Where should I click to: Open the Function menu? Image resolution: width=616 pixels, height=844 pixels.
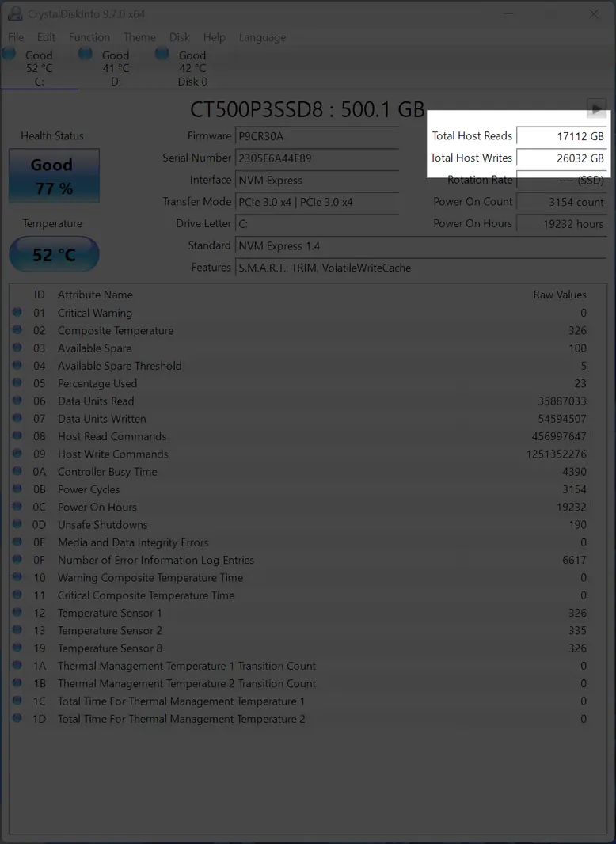(89, 37)
